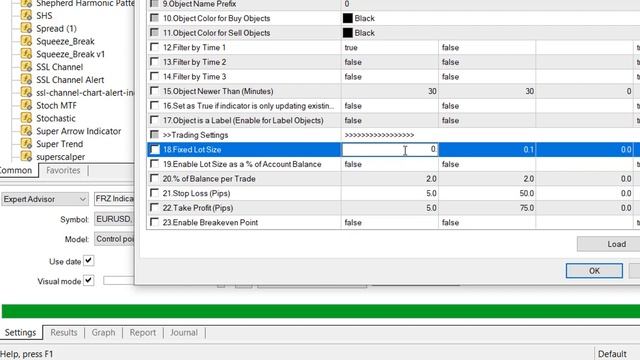The height and width of the screenshot is (360, 640).
Task: Select the SSL Channel Alert indicator icon
Action: 26,80
